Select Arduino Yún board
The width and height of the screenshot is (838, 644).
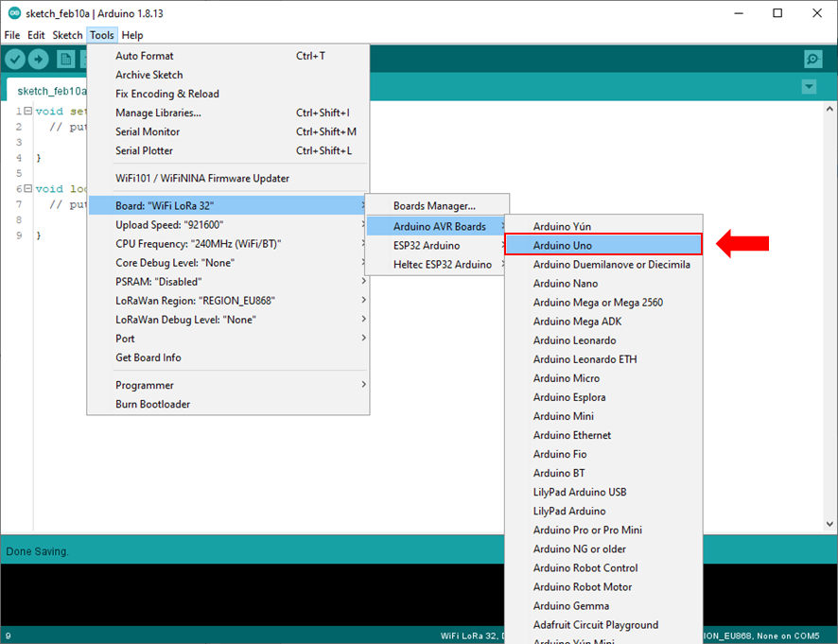(603, 227)
